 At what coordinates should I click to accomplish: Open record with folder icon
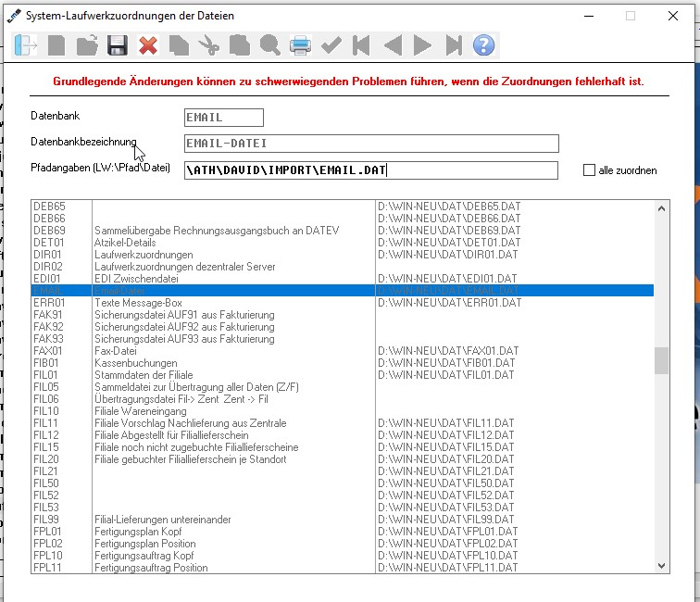pyautogui.click(x=87, y=45)
